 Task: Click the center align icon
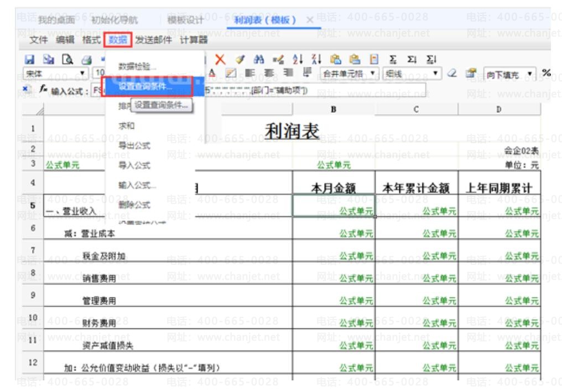click(269, 74)
